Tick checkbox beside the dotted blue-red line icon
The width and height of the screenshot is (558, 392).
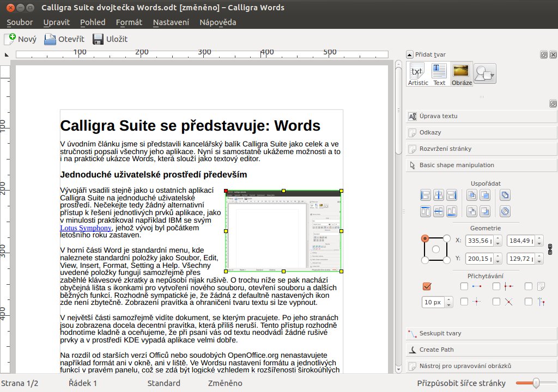tap(464, 286)
